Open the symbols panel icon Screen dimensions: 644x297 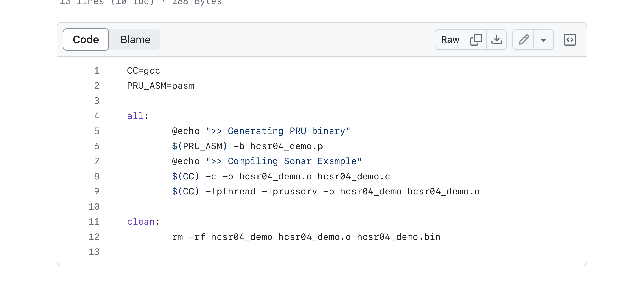tap(570, 40)
